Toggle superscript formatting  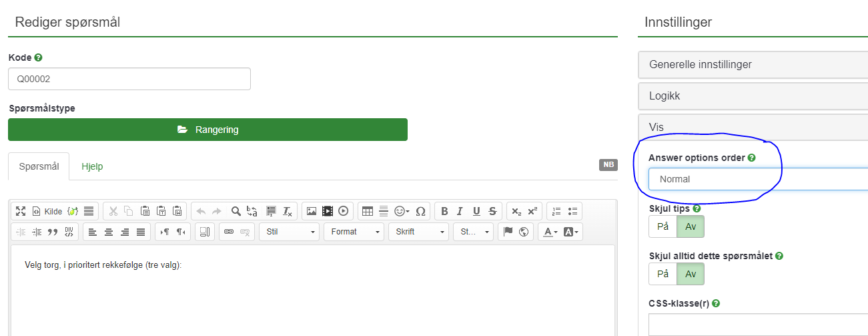click(532, 211)
